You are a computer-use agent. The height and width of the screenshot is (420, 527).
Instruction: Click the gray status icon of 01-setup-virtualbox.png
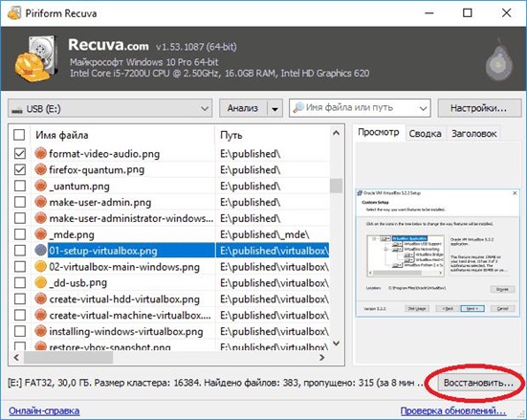41,251
